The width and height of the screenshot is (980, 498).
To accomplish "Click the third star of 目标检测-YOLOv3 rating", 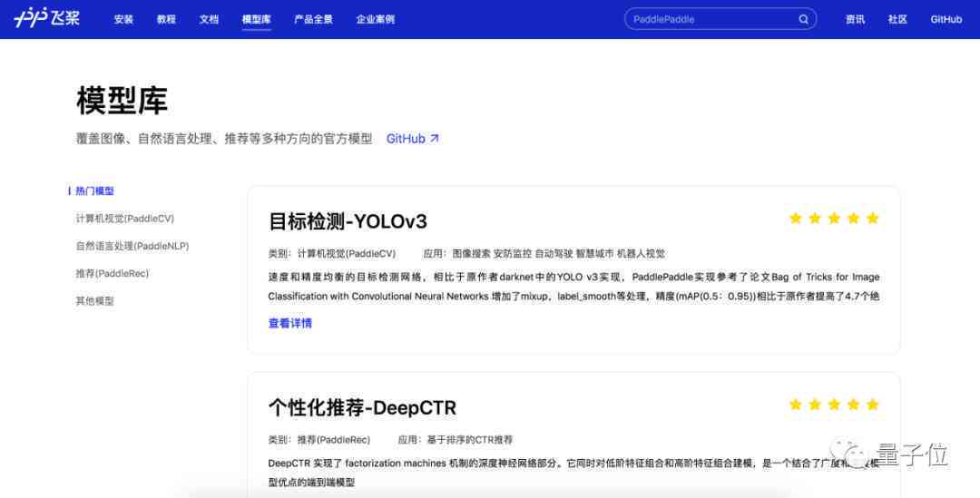I will (x=835, y=218).
